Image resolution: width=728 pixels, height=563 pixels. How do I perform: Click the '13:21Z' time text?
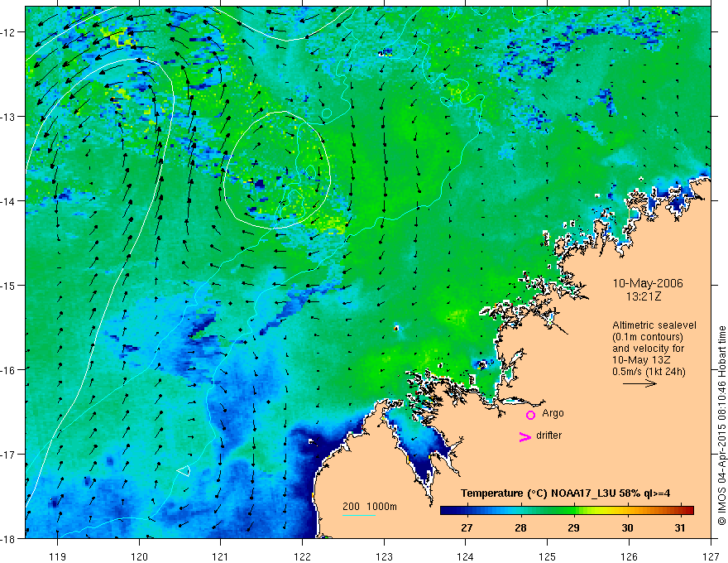pyautogui.click(x=644, y=296)
